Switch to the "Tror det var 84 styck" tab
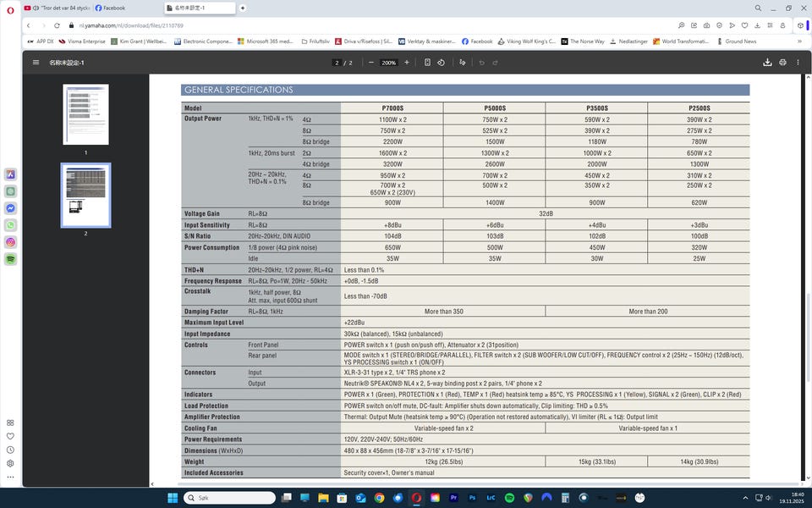The image size is (812, 508). [x=57, y=8]
